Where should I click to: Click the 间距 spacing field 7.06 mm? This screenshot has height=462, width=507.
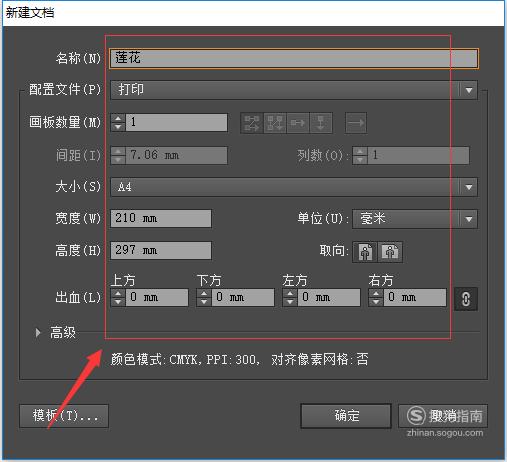tap(177, 155)
